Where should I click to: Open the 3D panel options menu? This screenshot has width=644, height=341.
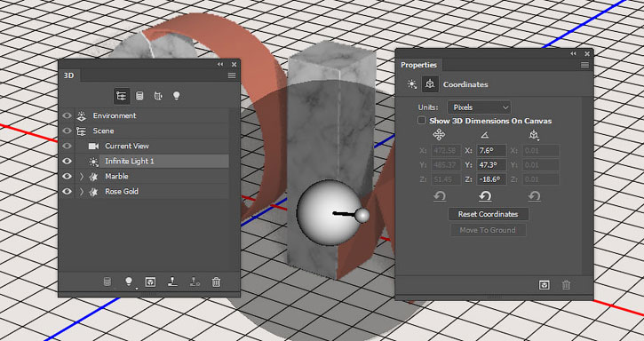(x=232, y=75)
